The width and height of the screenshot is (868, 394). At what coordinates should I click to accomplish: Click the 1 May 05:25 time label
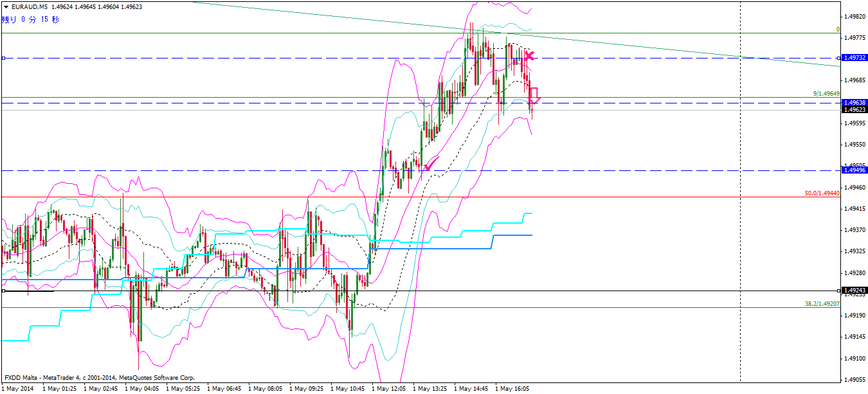[183, 389]
